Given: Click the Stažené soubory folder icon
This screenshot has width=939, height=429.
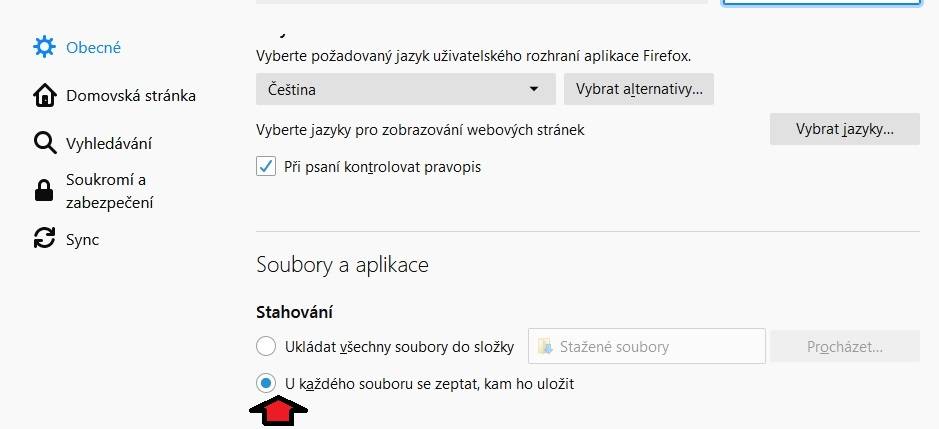Looking at the screenshot, I should [x=544, y=346].
